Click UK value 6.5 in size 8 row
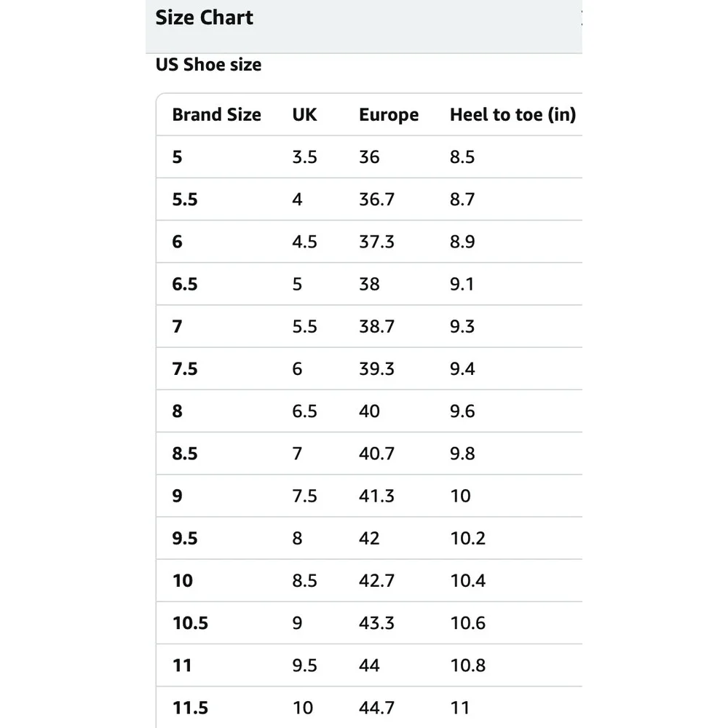This screenshot has height=728, width=728. (x=304, y=411)
